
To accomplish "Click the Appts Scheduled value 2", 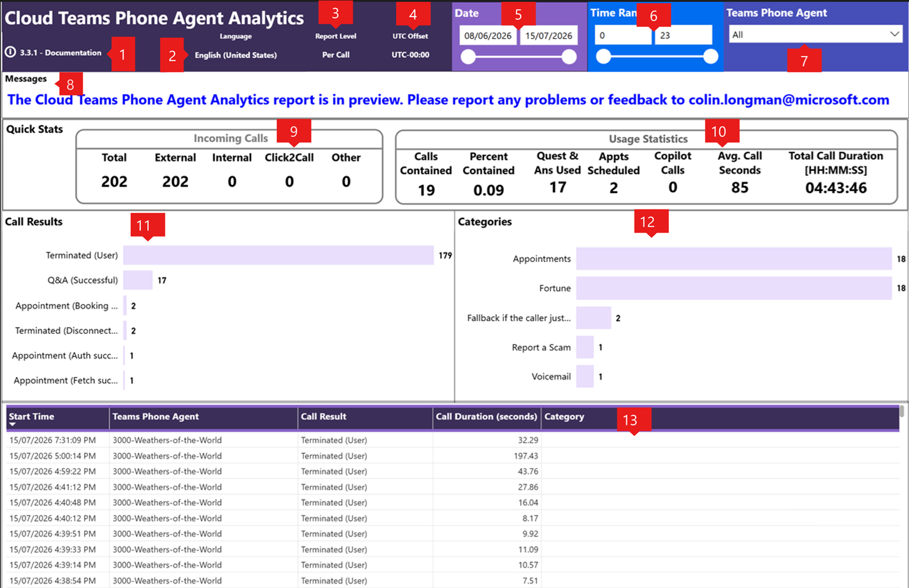I will pyautogui.click(x=613, y=187).
